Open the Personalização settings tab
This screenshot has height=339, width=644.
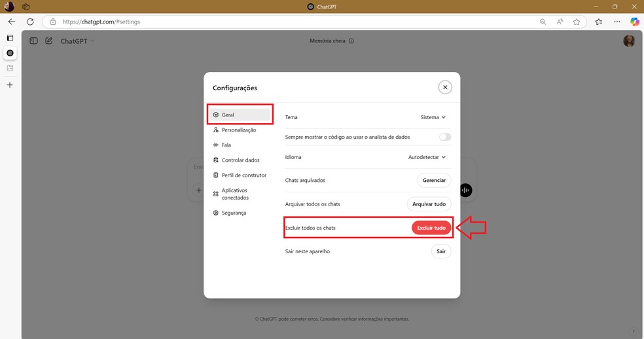[240, 130]
